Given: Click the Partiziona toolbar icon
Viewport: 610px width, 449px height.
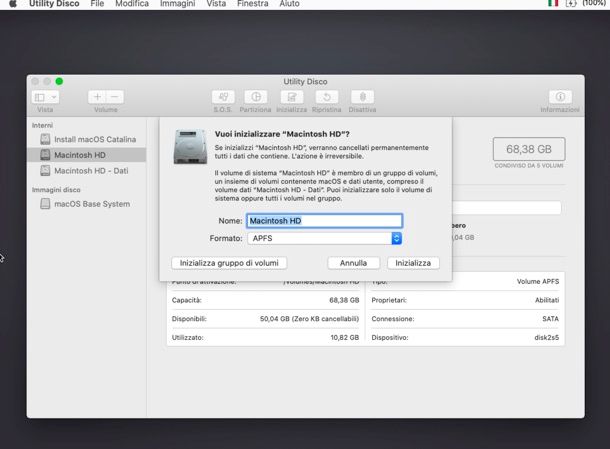Looking at the screenshot, I should coord(256,97).
